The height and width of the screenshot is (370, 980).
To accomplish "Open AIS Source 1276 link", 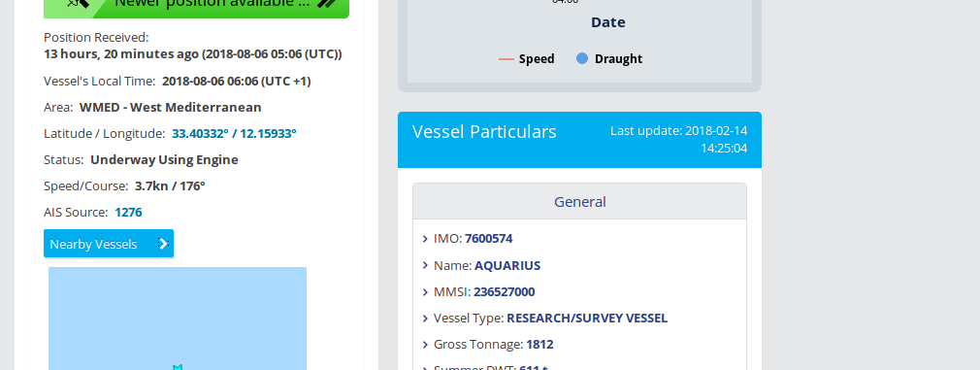I will (x=128, y=213).
